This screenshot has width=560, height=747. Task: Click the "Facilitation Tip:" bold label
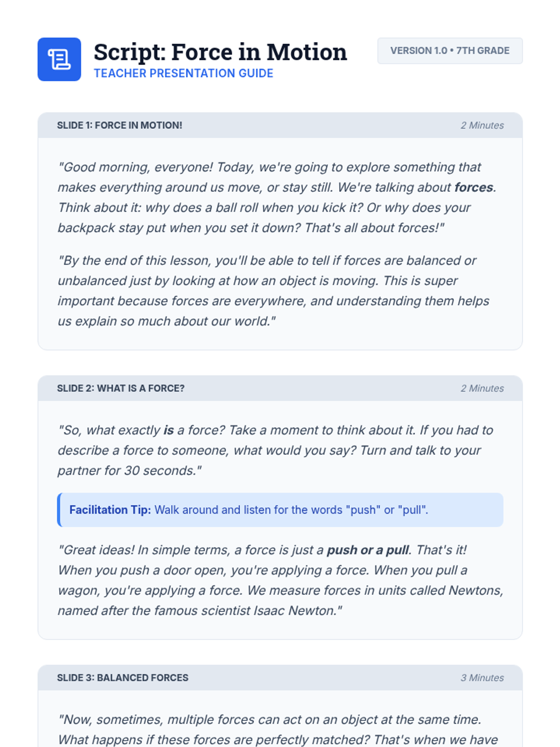click(x=110, y=510)
